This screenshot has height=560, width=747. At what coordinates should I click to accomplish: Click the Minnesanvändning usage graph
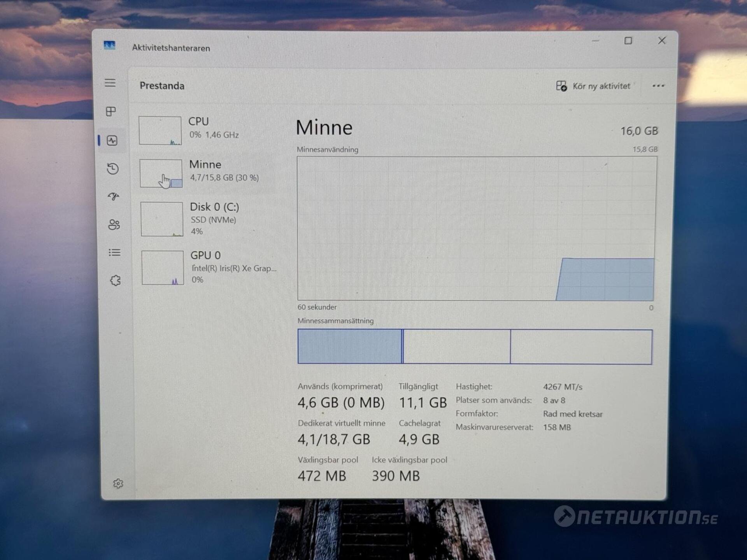point(477,228)
